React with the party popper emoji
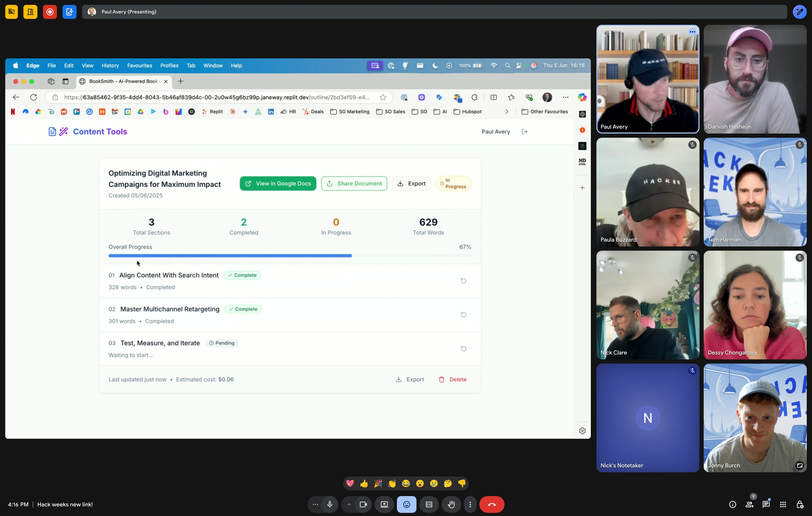The width and height of the screenshot is (812, 516). tap(378, 484)
